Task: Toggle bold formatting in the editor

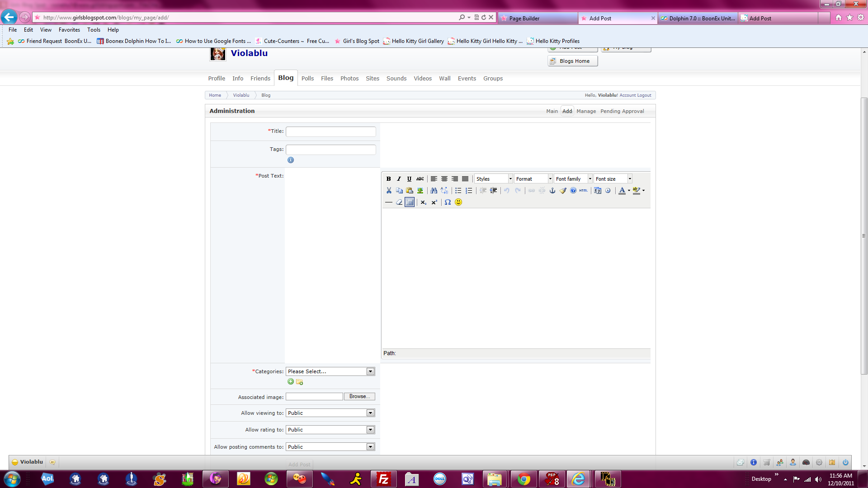Action: [388, 179]
